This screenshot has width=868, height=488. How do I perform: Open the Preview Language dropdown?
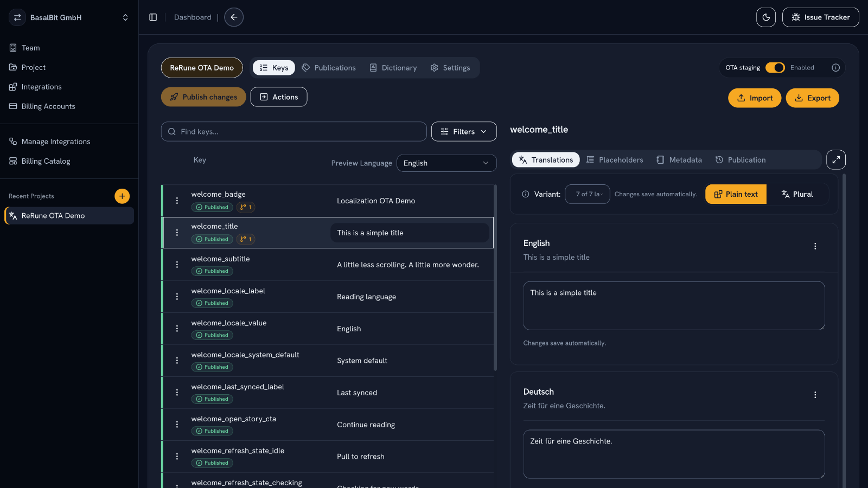446,163
